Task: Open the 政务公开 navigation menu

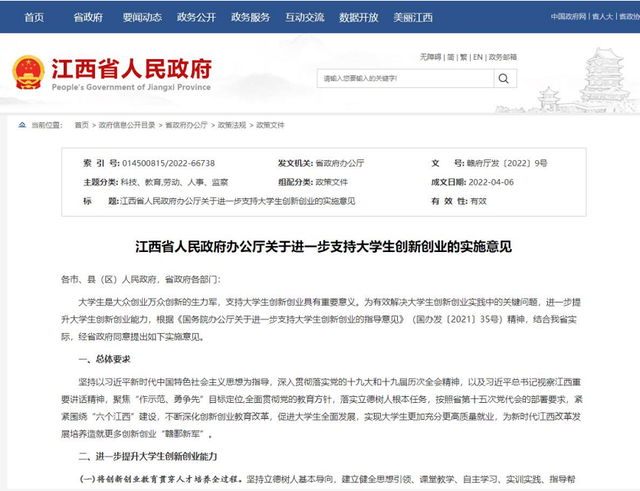Action: 196,17
